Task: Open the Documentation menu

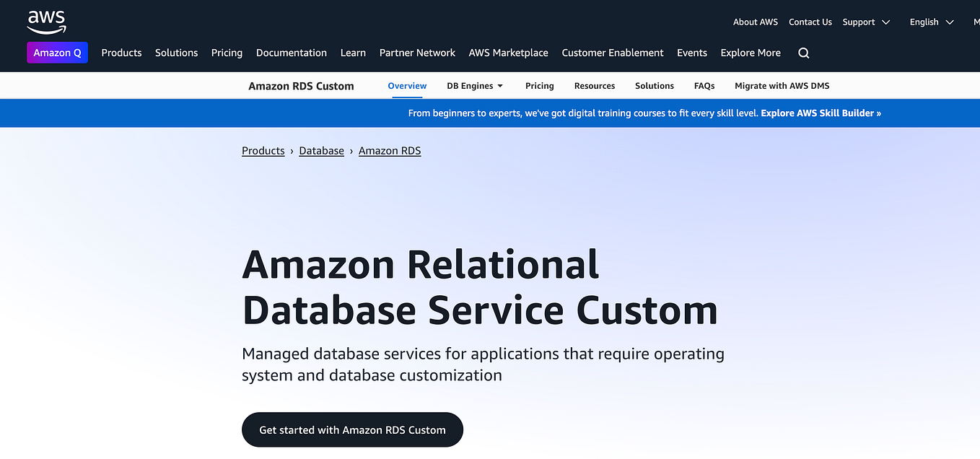Action: tap(292, 52)
